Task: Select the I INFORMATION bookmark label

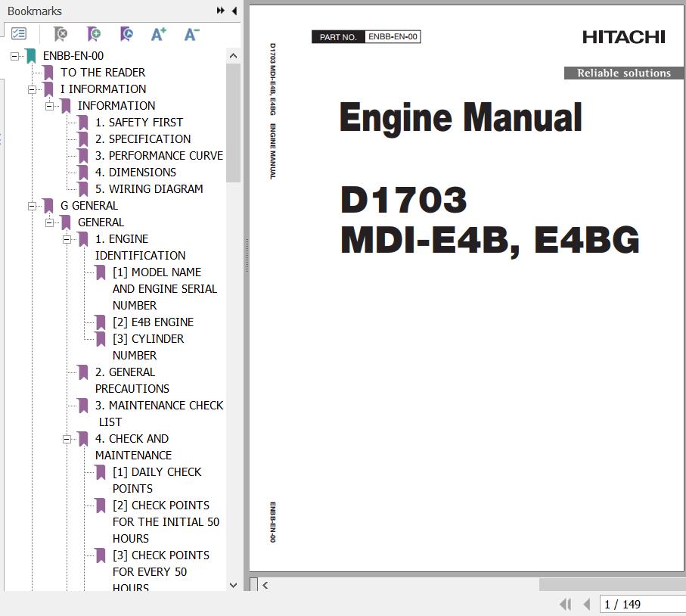Action: pyautogui.click(x=103, y=89)
